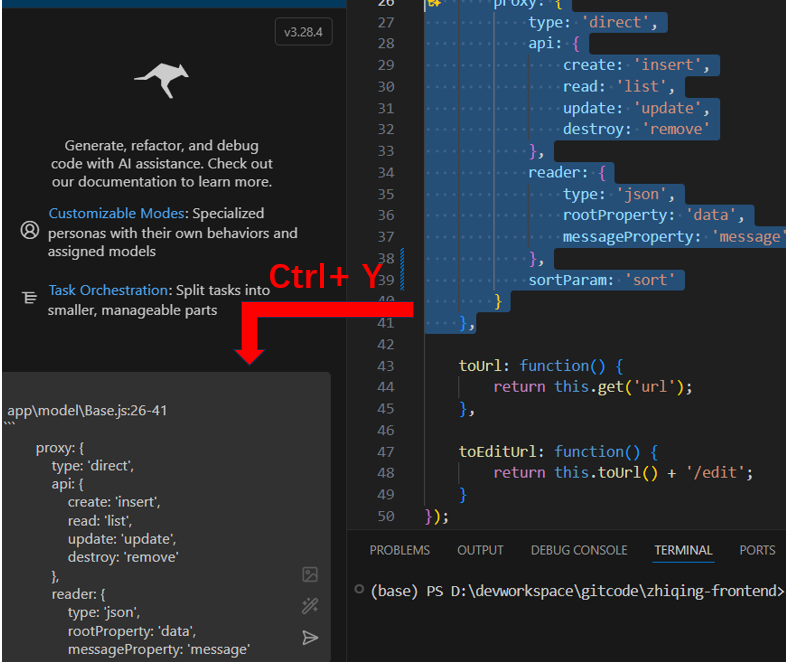Click the kangaroo logo icon
This screenshot has height=662, width=786.
tap(162, 80)
